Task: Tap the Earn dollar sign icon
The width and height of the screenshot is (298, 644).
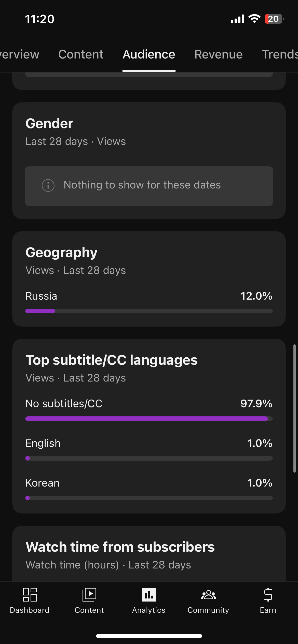Action: [x=268, y=595]
